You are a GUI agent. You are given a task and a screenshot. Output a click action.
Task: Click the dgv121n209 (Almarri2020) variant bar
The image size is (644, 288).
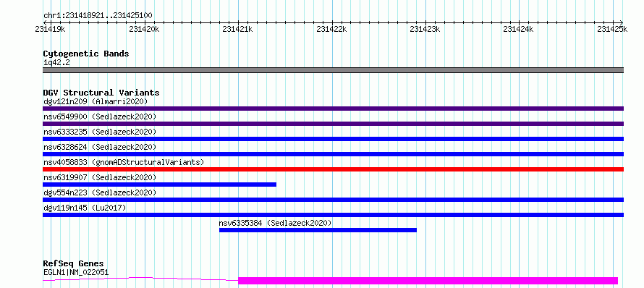point(333,109)
